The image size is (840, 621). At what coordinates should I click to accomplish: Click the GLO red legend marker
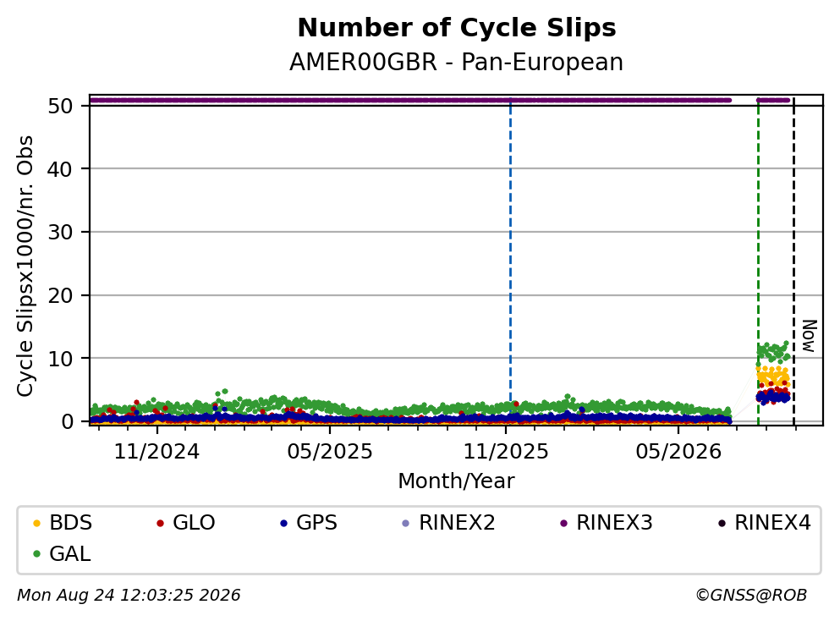(160, 523)
